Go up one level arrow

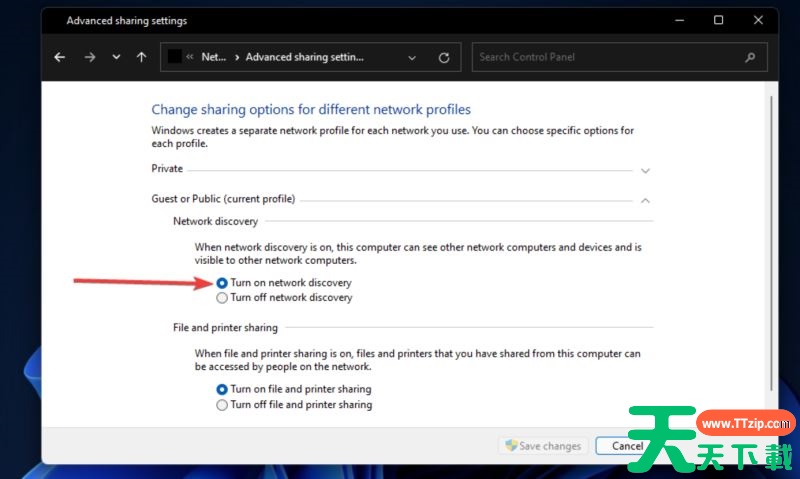coord(141,57)
